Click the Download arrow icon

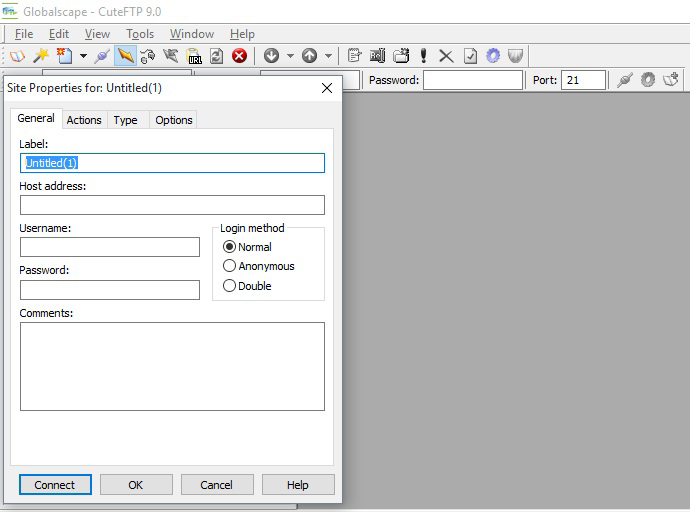(x=272, y=56)
